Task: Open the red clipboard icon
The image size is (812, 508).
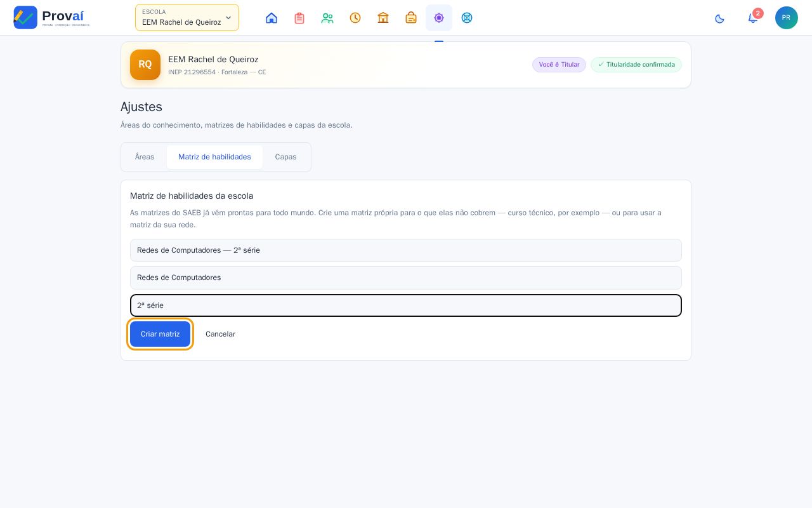Action: click(299, 18)
